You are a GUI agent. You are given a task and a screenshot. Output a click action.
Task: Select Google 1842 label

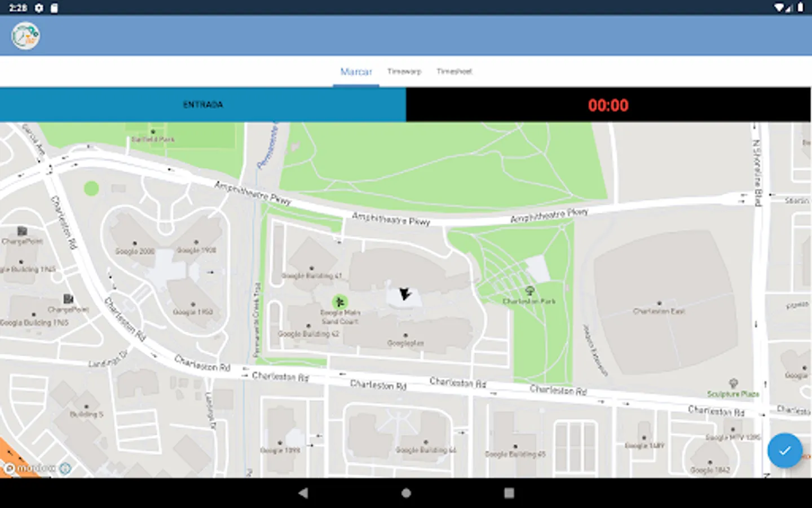pos(710,470)
